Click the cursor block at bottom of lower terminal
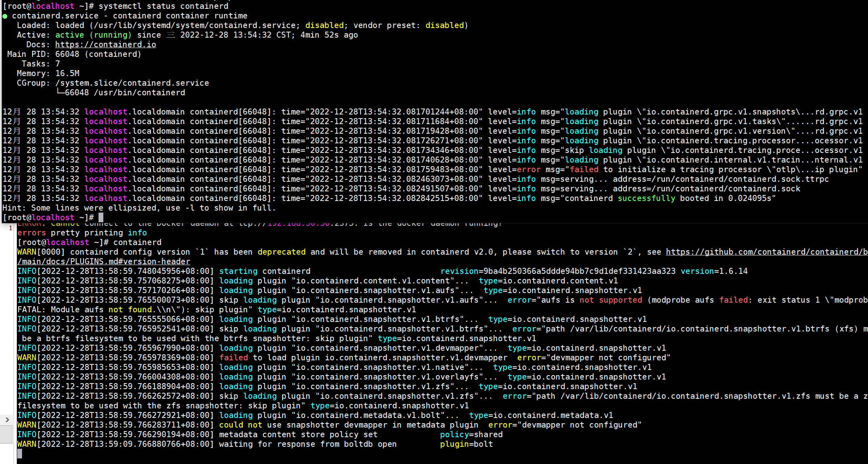868x464 pixels. tap(20, 454)
